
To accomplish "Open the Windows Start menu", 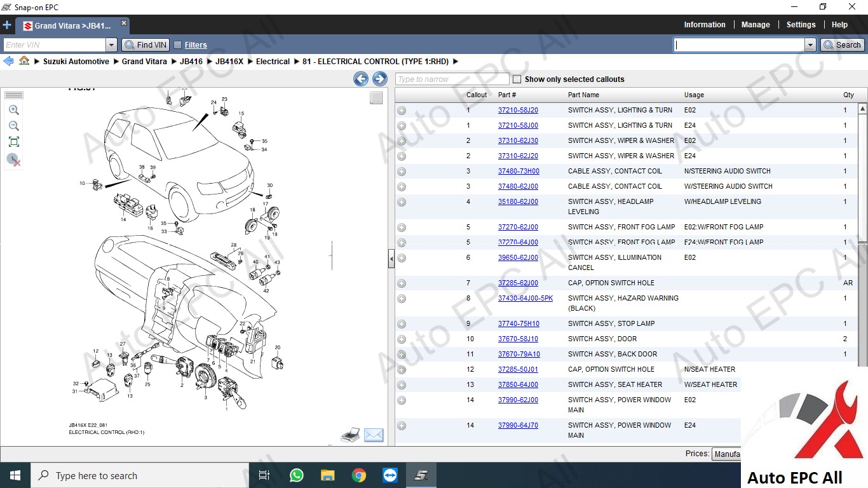I will (15, 475).
